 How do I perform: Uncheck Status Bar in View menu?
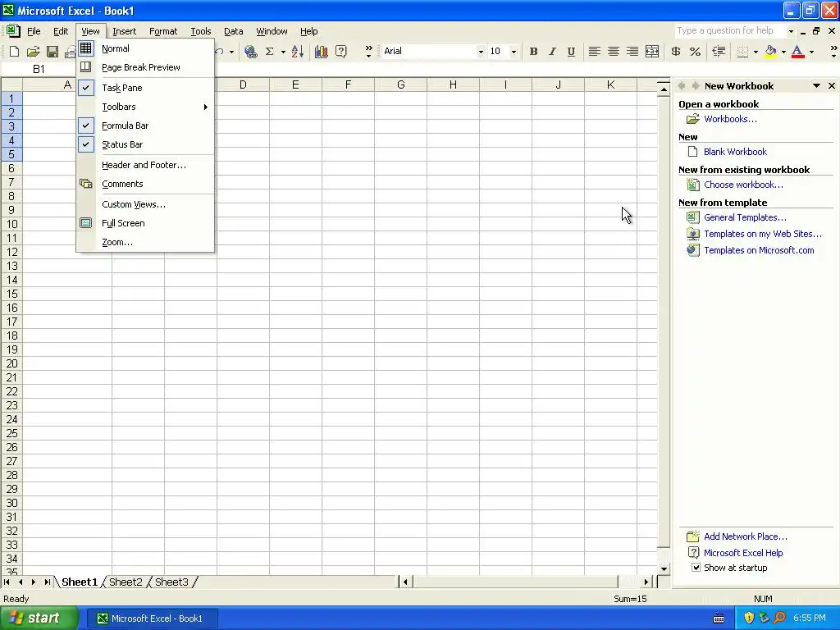pyautogui.click(x=85, y=144)
